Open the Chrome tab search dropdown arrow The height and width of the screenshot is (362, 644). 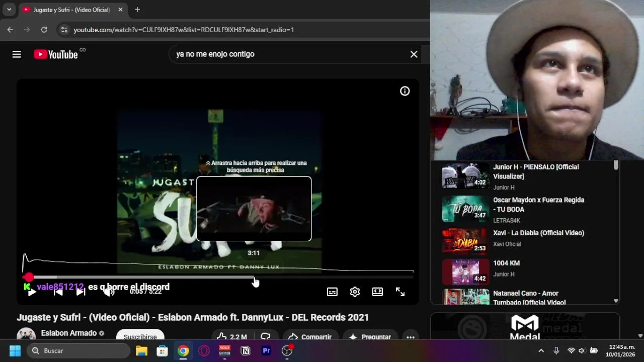[x=9, y=10]
